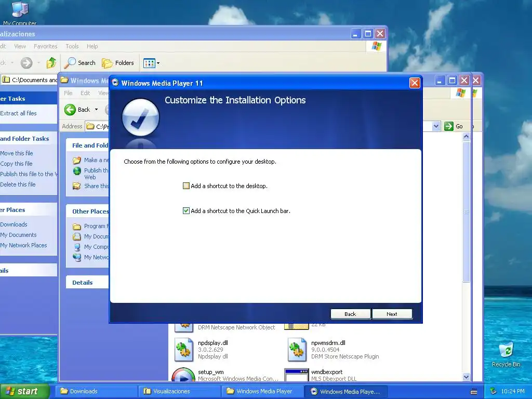Screen dimensions: 532x399
Task: Collapse the Other Places panel header
Action: tap(87, 211)
